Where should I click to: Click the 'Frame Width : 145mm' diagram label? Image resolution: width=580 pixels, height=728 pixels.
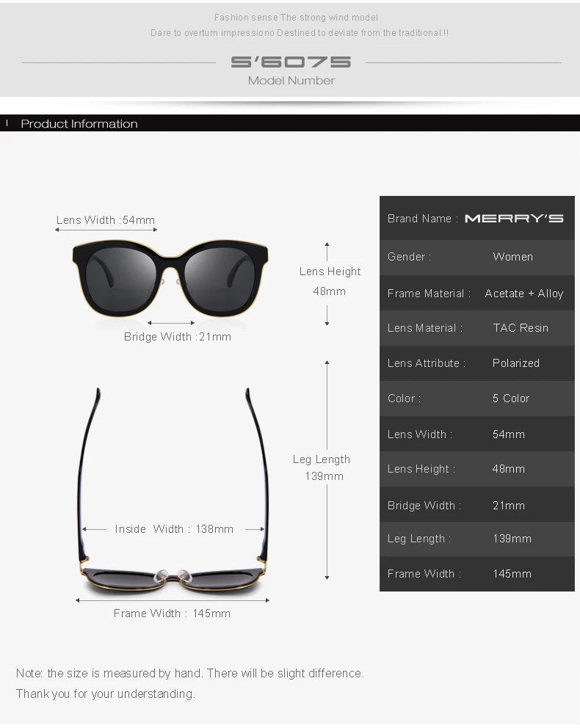coord(172,614)
